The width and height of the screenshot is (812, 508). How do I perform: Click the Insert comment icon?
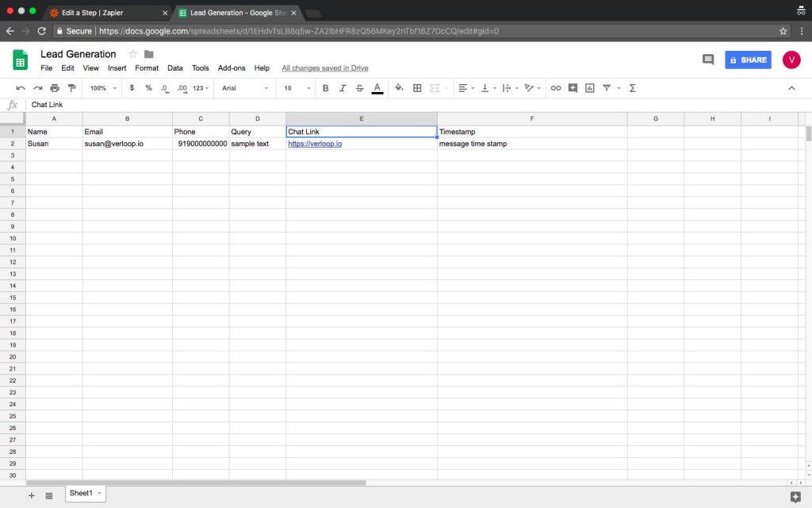point(573,88)
